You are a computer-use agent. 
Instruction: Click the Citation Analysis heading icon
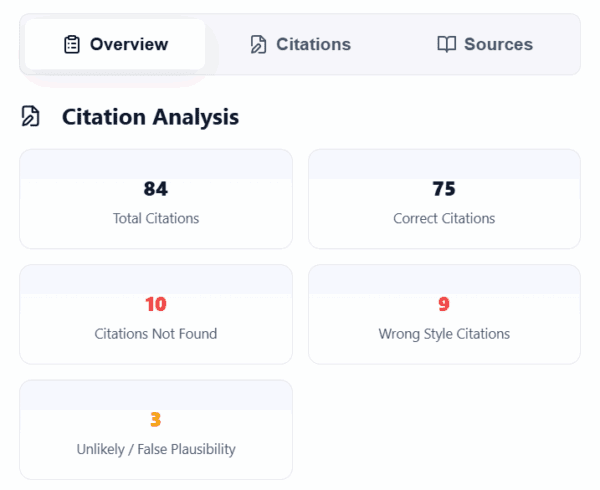(30, 117)
